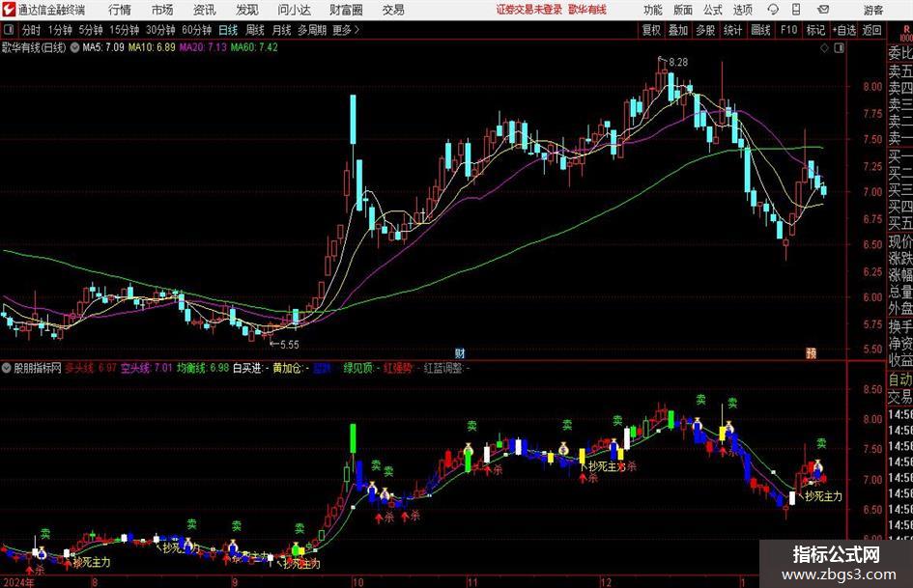Open the 选项 menu
Viewport: 913px width, 588px height.
coord(743,10)
